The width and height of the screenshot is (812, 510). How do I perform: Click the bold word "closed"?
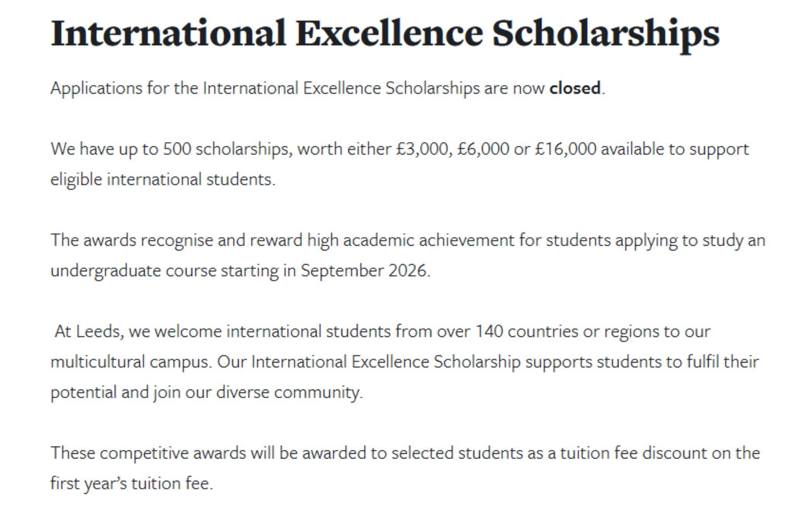575,88
